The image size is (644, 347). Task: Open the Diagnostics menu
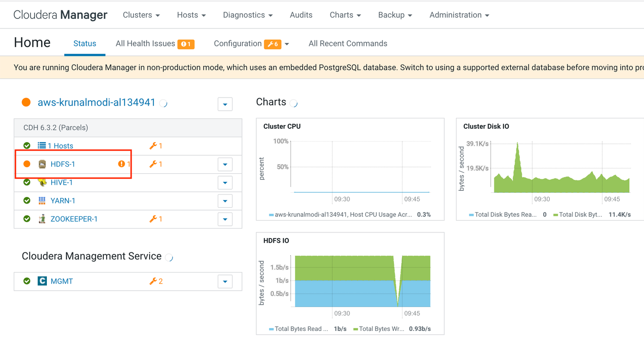click(248, 15)
